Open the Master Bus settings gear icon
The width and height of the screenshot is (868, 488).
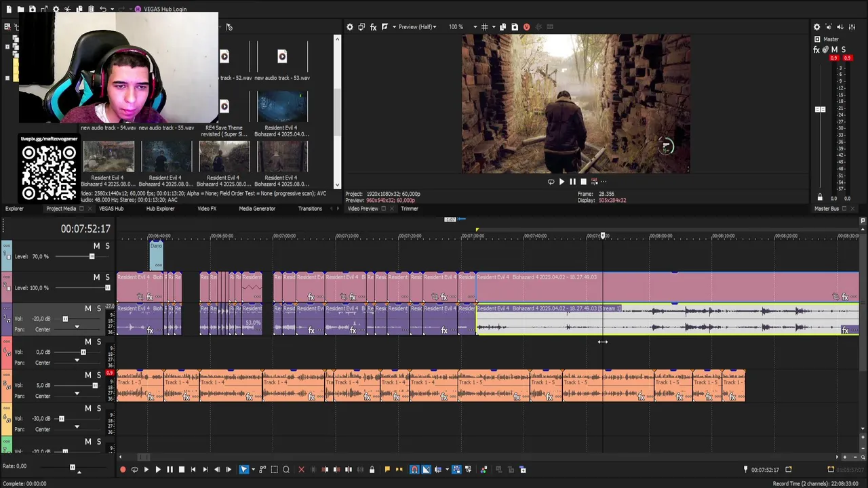coord(816,27)
